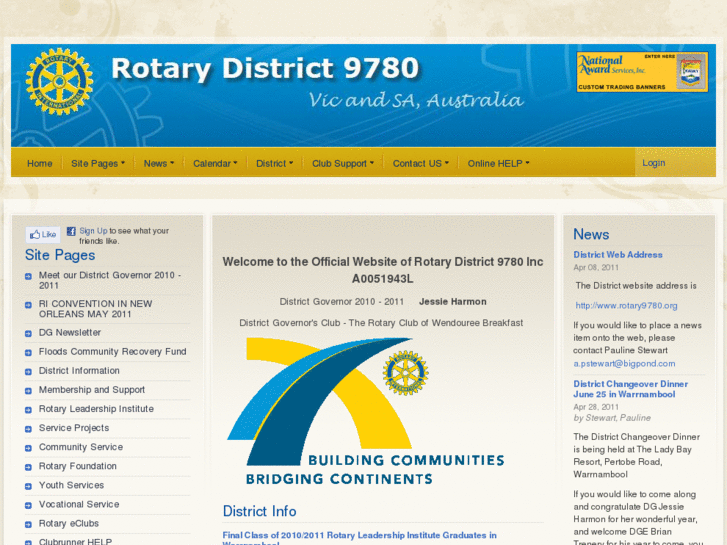Expand the District dropdown menu
This screenshot has width=727, height=545.
pyautogui.click(x=274, y=163)
